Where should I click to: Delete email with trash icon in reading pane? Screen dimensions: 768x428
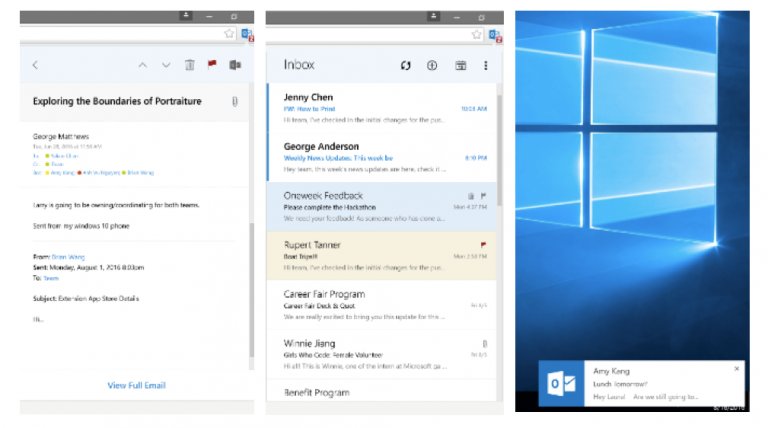tap(190, 65)
